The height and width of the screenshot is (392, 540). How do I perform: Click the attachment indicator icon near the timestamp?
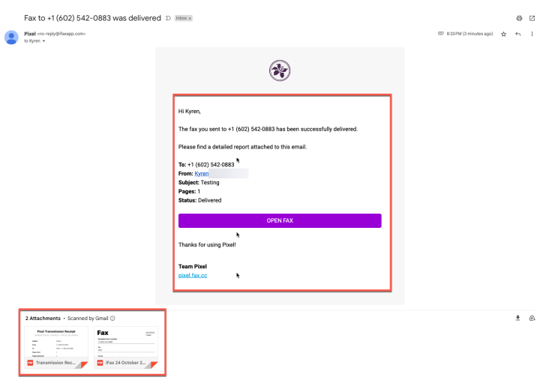440,34
